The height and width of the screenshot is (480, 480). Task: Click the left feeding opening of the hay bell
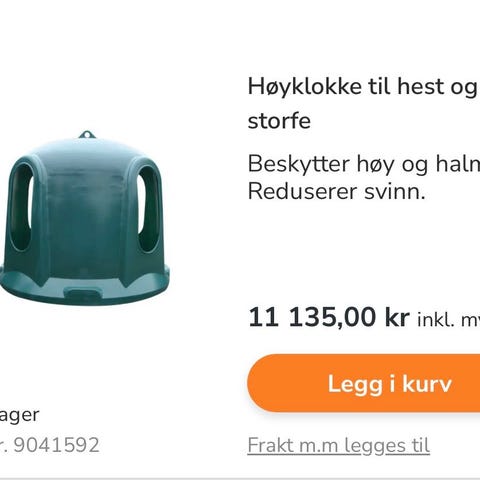tap(21, 207)
